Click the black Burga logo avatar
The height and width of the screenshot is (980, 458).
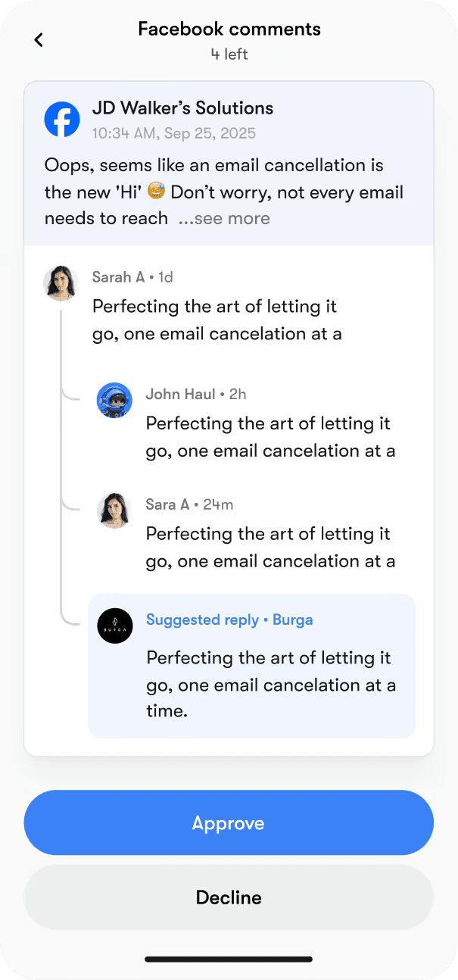coord(115,626)
